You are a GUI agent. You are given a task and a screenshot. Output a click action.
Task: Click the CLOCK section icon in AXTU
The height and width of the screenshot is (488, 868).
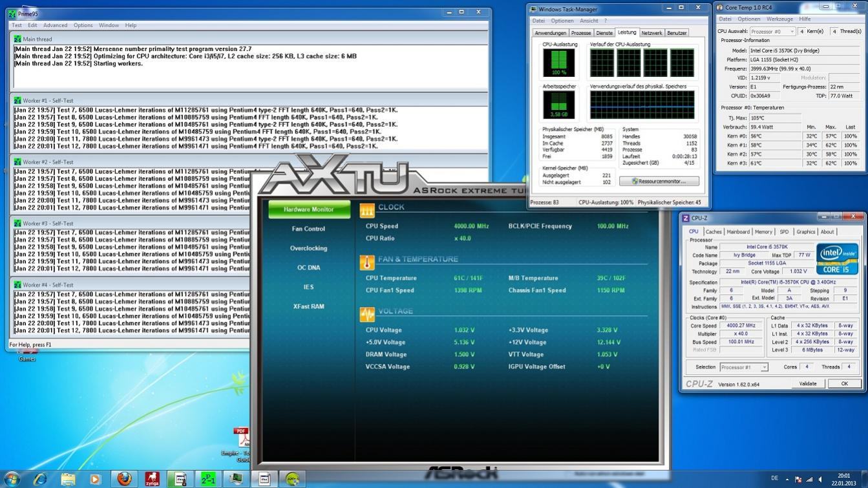point(366,209)
